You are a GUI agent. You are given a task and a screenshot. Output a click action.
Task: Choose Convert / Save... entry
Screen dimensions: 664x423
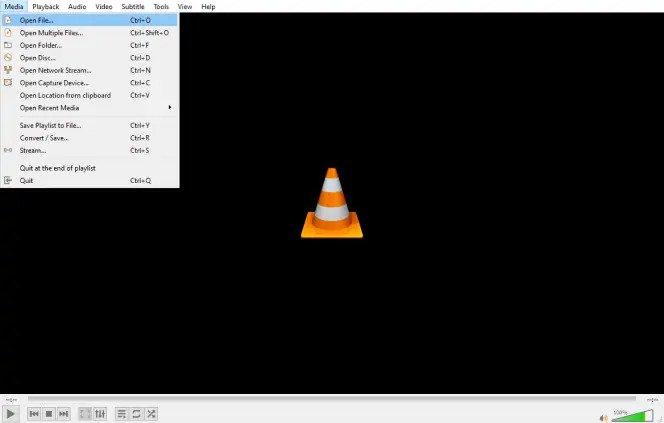(89, 138)
